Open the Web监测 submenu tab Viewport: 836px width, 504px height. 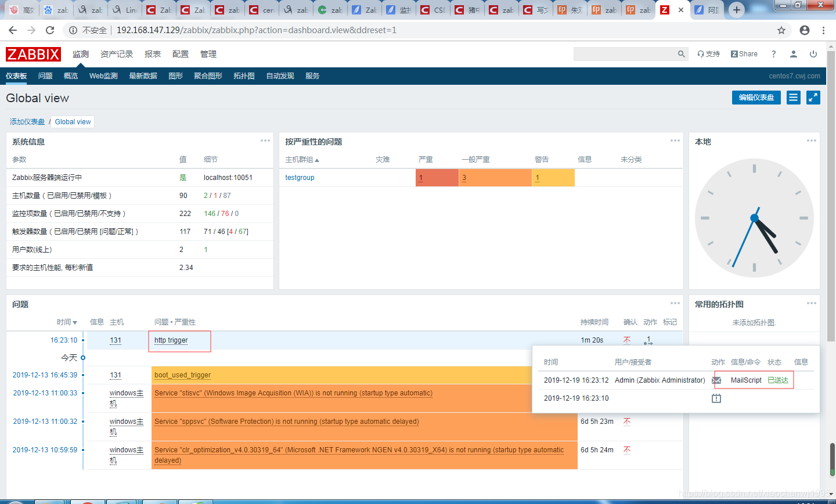click(103, 76)
